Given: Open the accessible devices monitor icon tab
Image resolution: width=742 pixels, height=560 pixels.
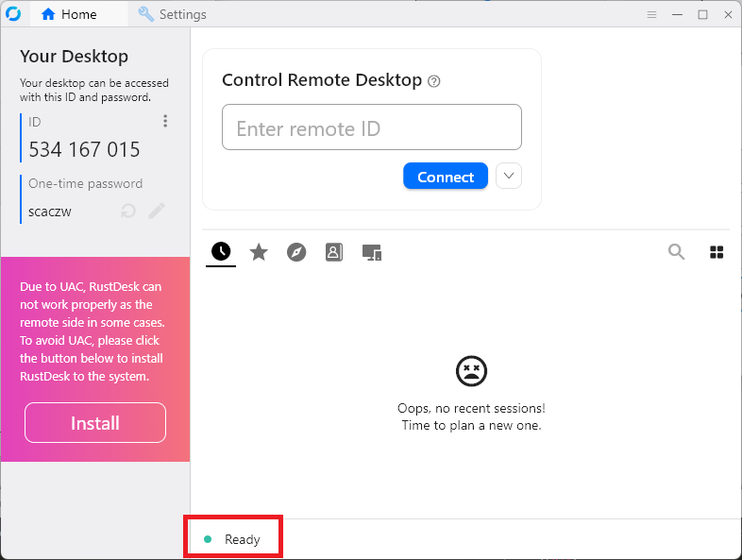Looking at the screenshot, I should [x=372, y=252].
